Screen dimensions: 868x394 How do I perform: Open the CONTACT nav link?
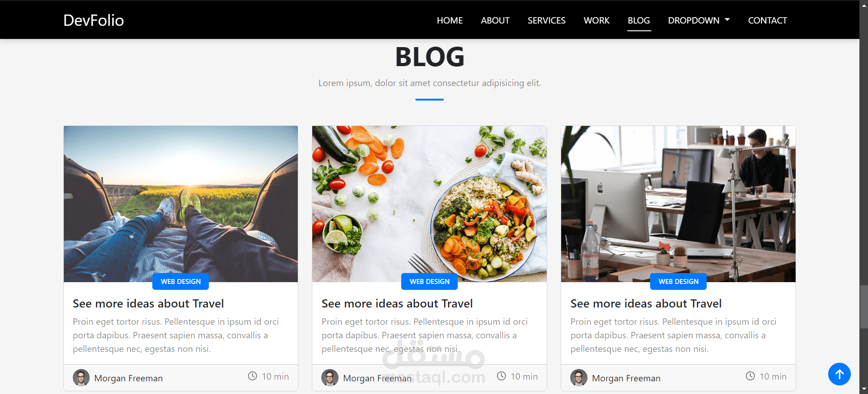click(767, 20)
